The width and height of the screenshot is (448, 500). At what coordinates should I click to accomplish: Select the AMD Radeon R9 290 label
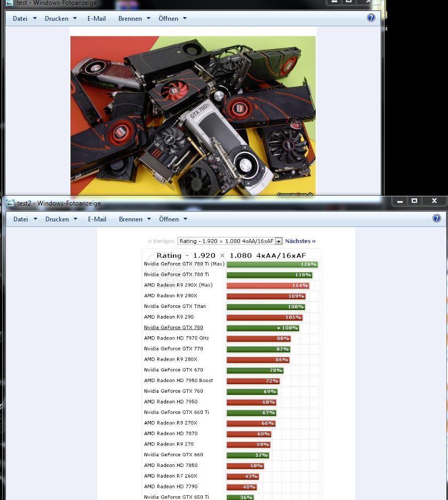(x=169, y=317)
